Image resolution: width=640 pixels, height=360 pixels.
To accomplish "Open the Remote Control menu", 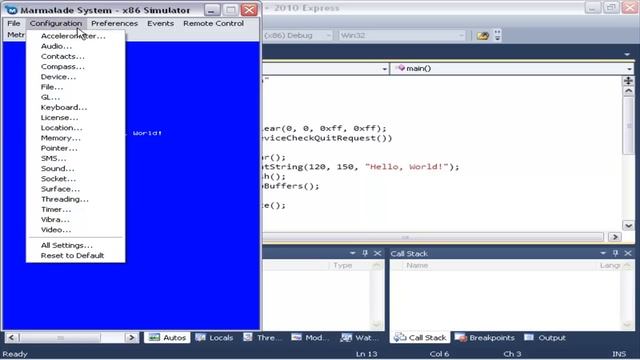I will [x=213, y=23].
